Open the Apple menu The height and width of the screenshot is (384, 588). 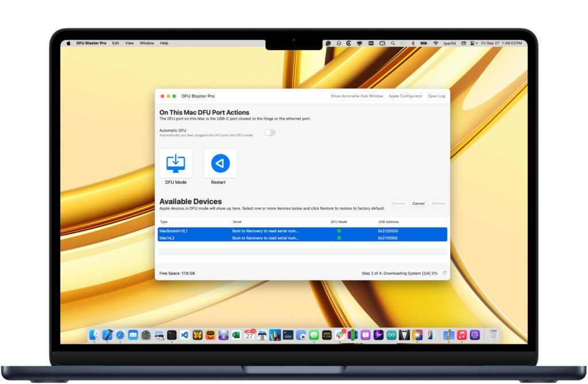point(69,43)
